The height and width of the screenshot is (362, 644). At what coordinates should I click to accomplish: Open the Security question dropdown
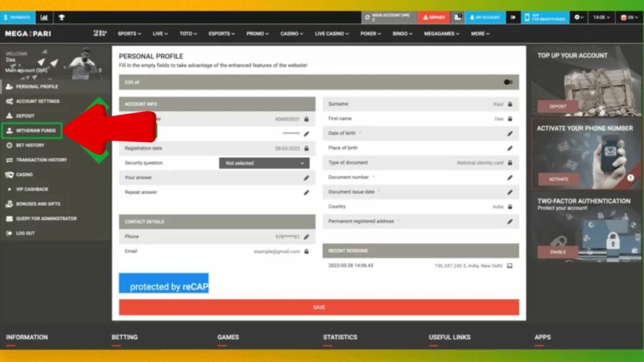(264, 163)
